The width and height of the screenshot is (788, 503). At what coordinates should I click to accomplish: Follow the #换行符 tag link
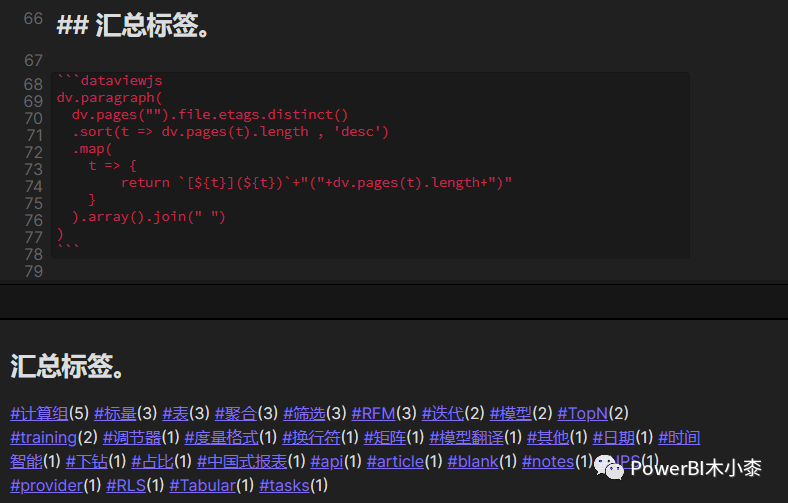[311, 438]
